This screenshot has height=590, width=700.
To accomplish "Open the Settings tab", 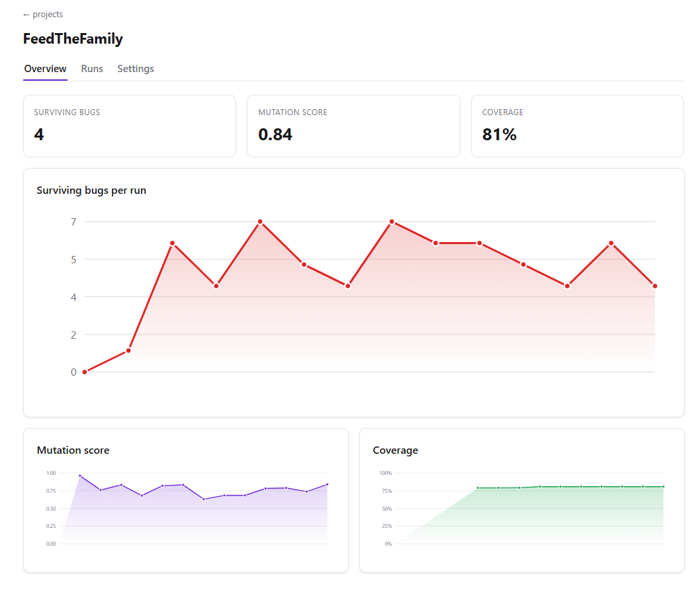I will coord(136,69).
